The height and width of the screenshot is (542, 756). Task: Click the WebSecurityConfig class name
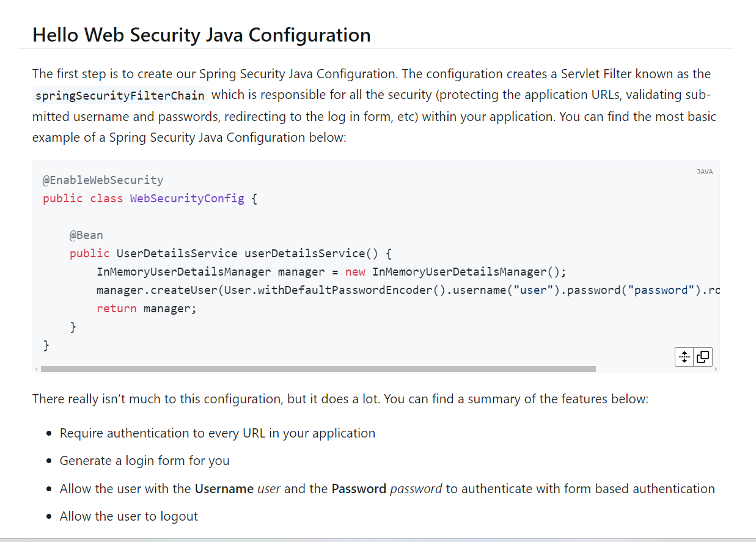[x=187, y=199]
